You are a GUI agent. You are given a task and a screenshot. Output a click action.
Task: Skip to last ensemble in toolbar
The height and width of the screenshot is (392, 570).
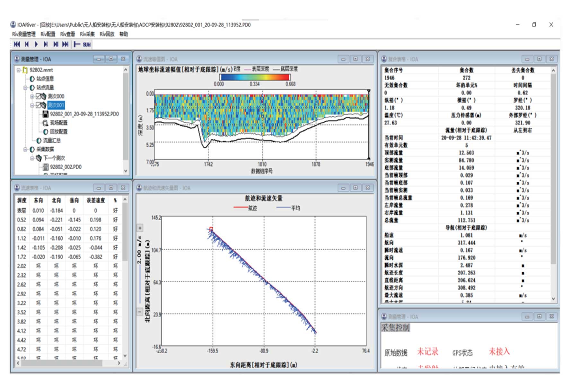tap(65, 44)
